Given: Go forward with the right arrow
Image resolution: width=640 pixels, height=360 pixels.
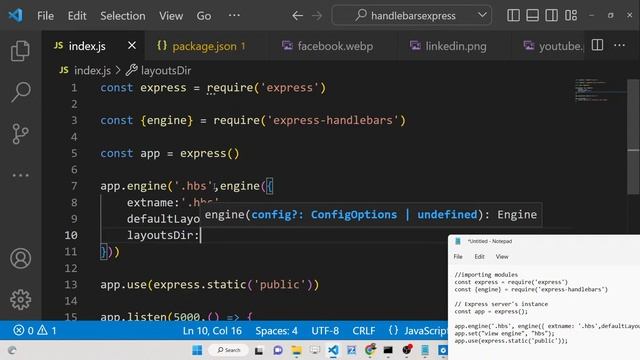Looking at the screenshot, I should coord(317,16).
